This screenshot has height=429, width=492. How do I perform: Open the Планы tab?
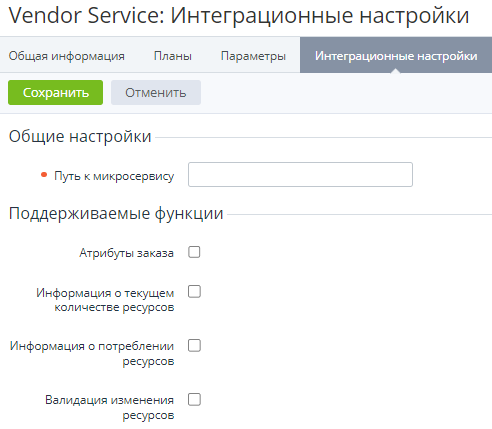173,56
